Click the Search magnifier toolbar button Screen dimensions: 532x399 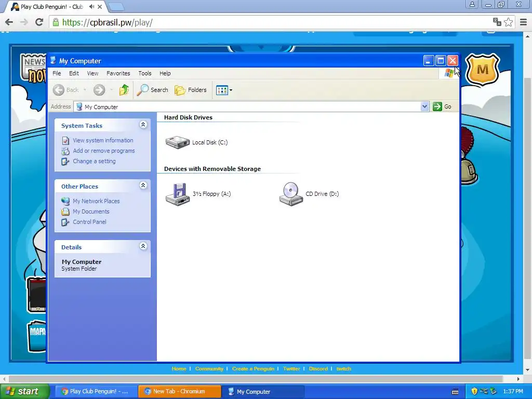(152, 90)
